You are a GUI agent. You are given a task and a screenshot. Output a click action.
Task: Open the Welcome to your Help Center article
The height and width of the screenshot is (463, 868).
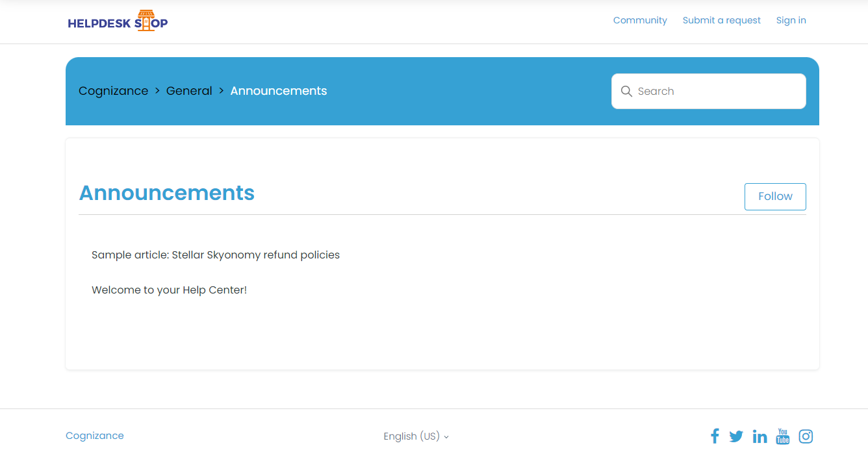169,290
